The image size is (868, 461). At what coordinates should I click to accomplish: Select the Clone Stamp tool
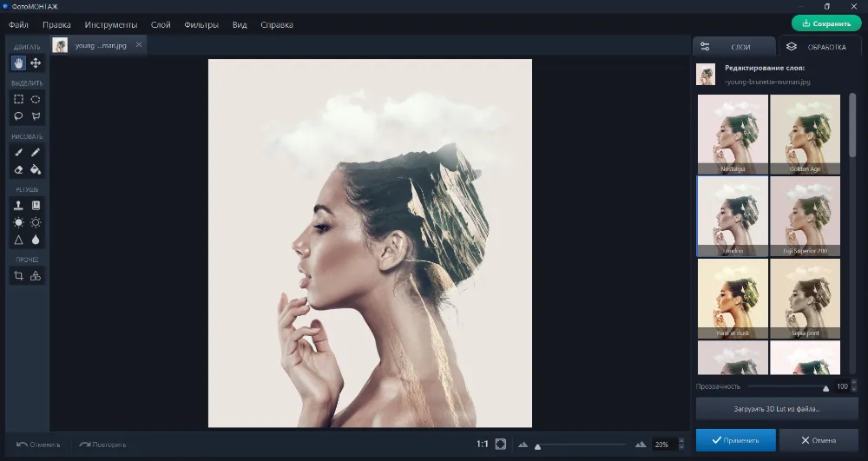click(18, 206)
